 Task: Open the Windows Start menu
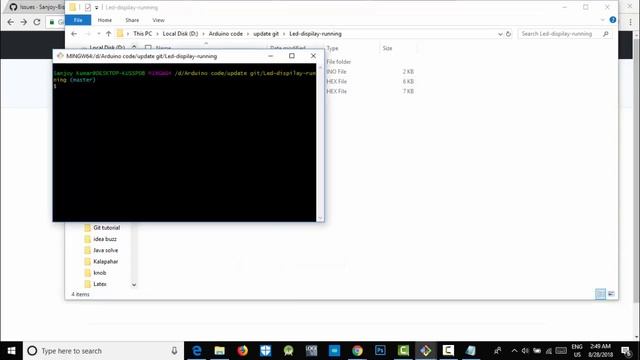pyautogui.click(x=11, y=351)
